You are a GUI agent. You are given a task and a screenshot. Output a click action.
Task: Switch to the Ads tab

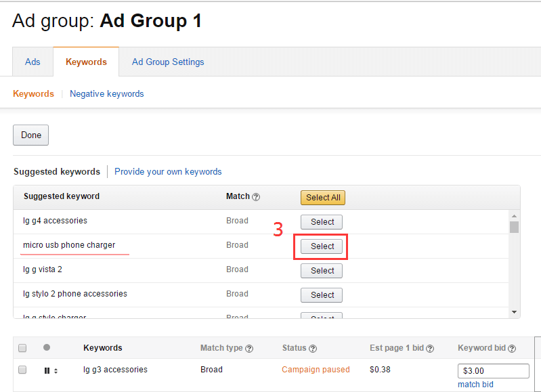coord(33,62)
